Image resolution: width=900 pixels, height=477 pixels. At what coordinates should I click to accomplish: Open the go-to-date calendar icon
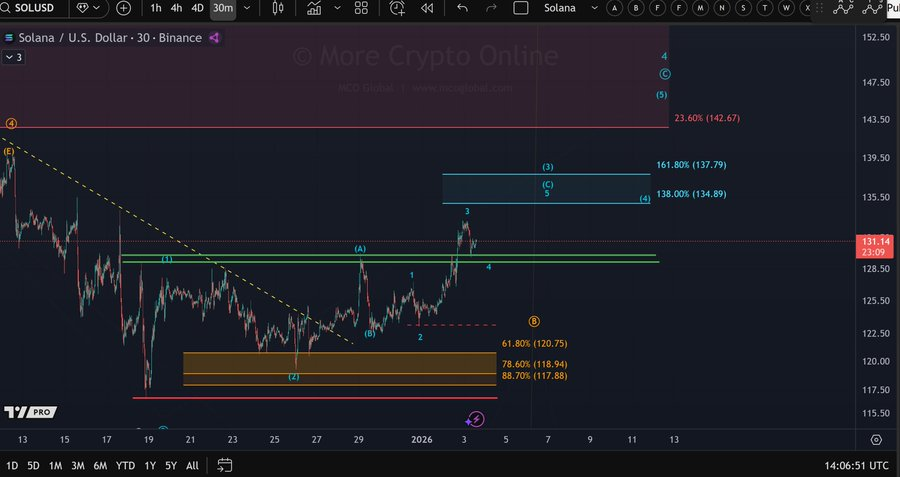coord(225,465)
